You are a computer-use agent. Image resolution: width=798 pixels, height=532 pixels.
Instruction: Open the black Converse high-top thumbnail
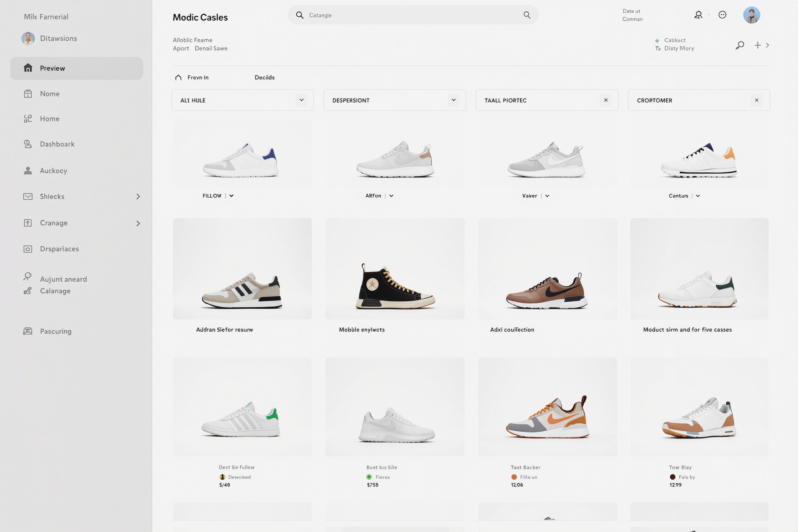(x=395, y=269)
